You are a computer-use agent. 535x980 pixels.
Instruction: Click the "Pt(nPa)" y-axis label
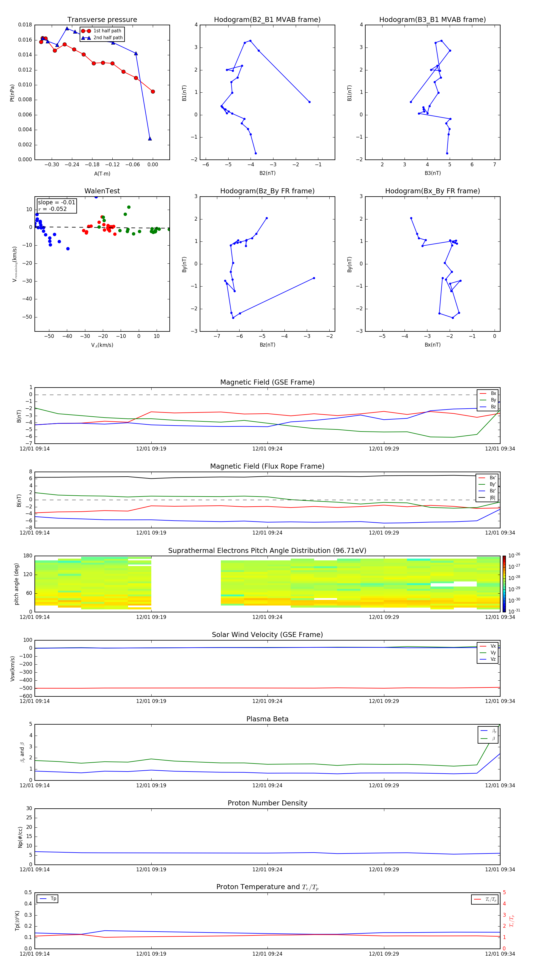pos(12,92)
